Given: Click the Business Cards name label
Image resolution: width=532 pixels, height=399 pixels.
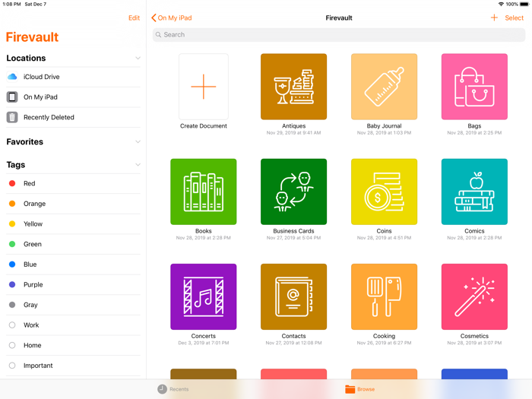Looking at the screenshot, I should (x=293, y=231).
